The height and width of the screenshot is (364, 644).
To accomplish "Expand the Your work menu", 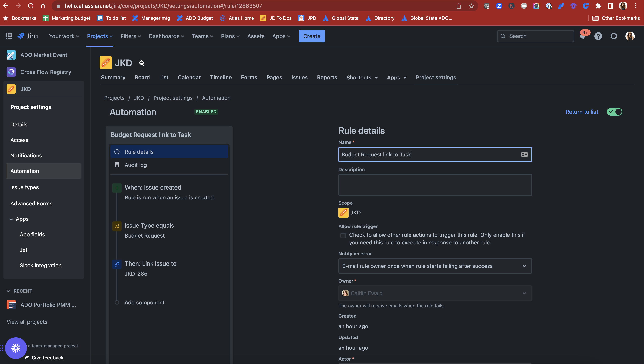I will (x=64, y=36).
